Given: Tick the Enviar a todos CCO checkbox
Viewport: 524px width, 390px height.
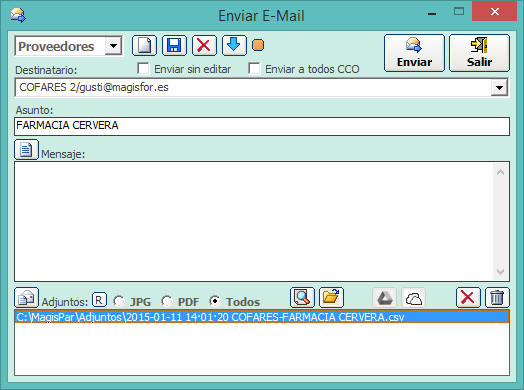Looking at the screenshot, I should click(x=254, y=69).
